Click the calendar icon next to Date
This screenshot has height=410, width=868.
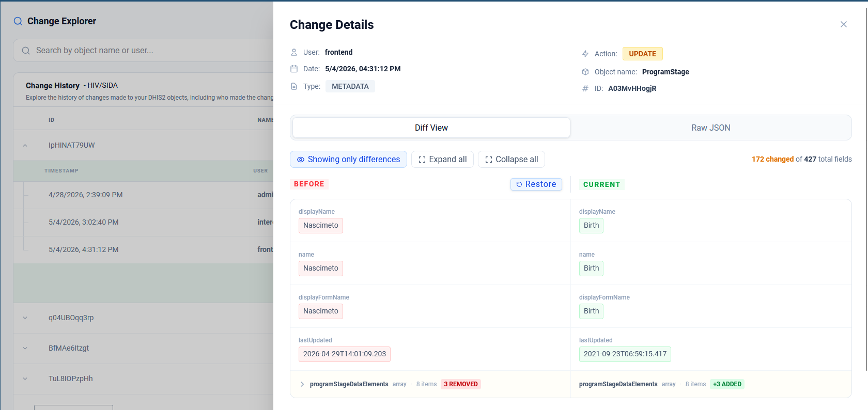coord(294,69)
